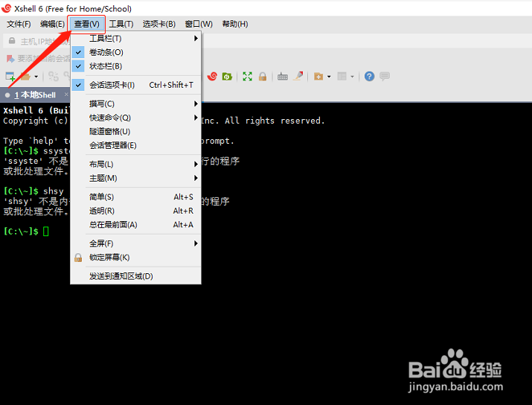Click the disconnect icon left of the menu
Viewport: 532px width, 405px height.
point(54,77)
